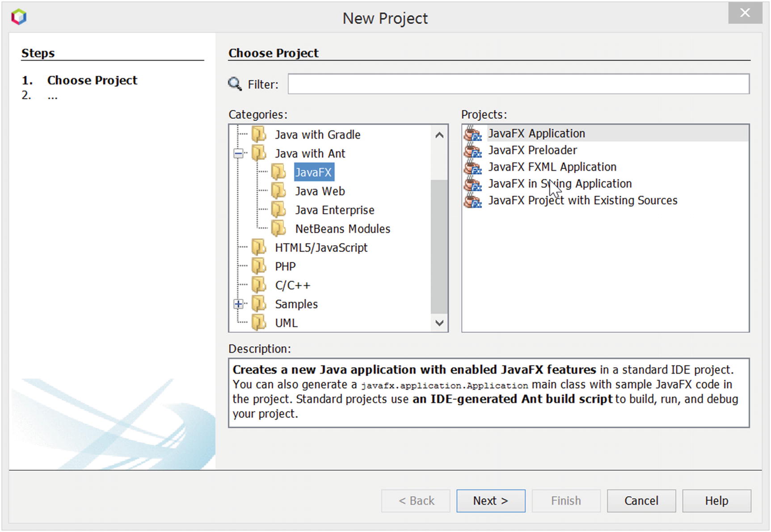
Task: Choose JavaFX Project with Existing Sources
Action: tap(582, 200)
